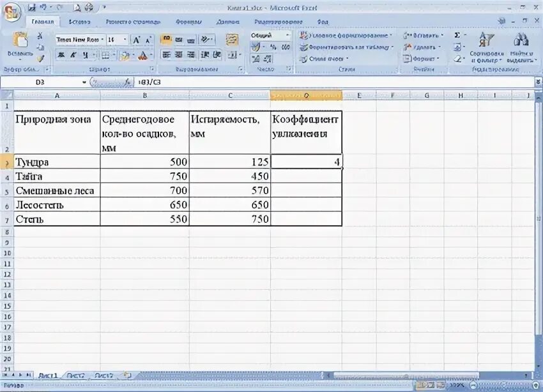Switch to the Formulas tab
The image size is (543, 392).
pyautogui.click(x=188, y=22)
